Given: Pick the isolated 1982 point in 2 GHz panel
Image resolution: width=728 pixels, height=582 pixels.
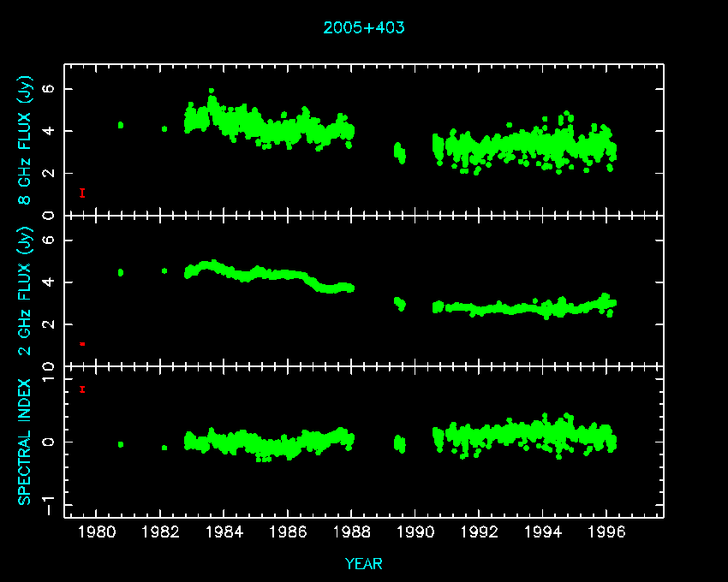Looking at the screenshot, I should pyautogui.click(x=164, y=270).
